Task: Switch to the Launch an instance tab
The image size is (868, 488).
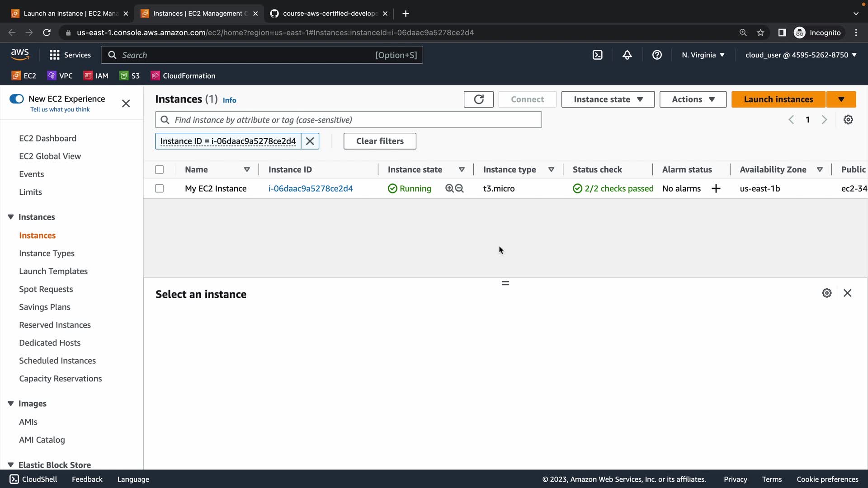Action: 70,14
